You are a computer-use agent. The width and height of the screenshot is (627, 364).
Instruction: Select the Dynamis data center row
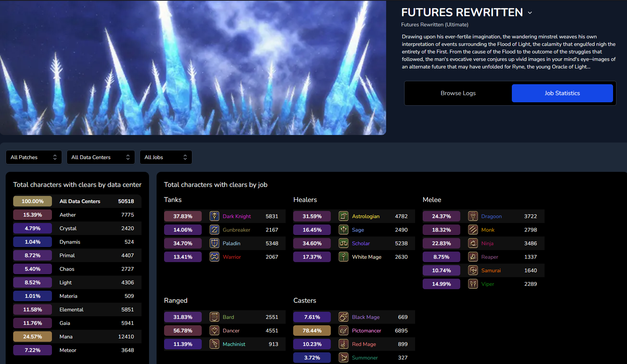tap(77, 242)
